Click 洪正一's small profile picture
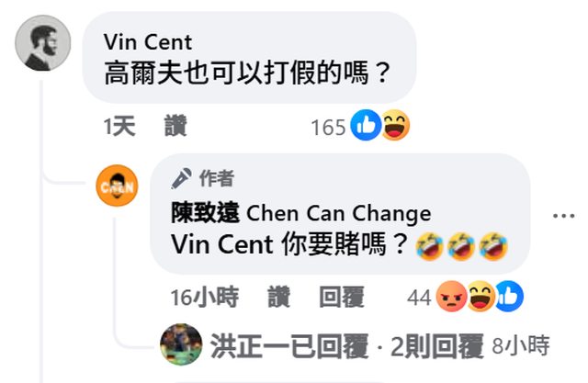The image size is (588, 383). pos(181,344)
